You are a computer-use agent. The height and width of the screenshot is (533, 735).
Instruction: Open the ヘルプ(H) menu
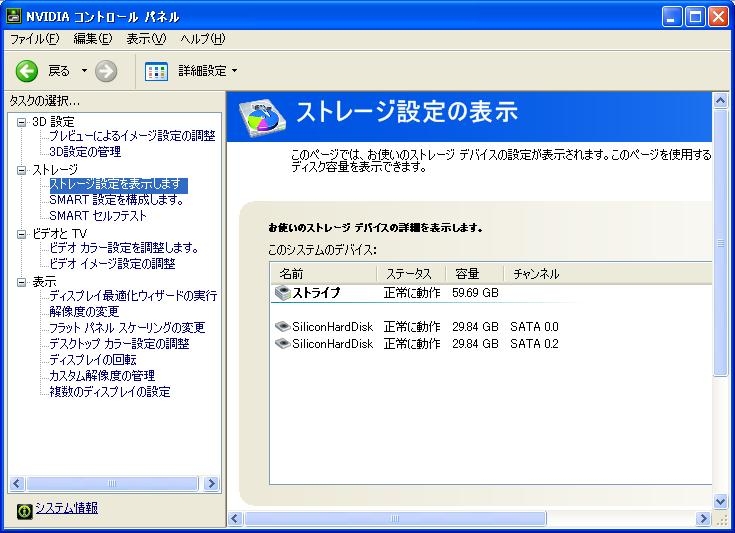(x=202, y=39)
